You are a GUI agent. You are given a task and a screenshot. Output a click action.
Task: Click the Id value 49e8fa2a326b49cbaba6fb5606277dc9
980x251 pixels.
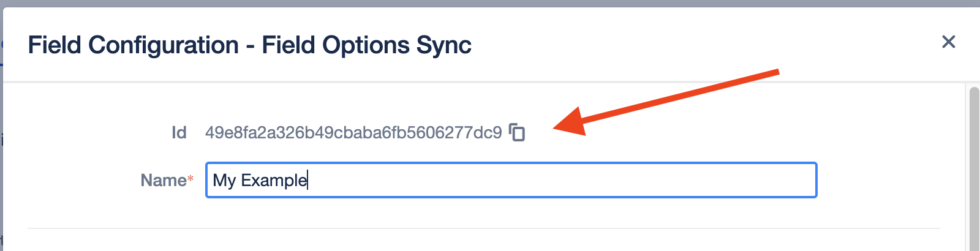point(353,132)
